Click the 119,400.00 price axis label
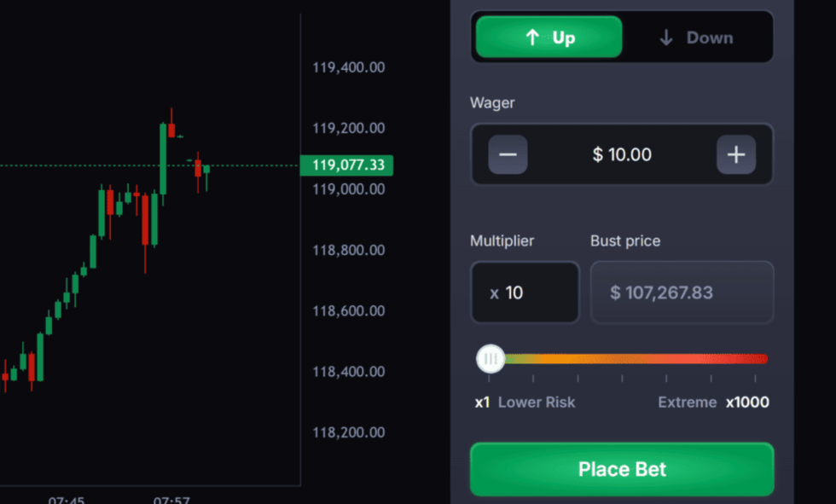The image size is (836, 504). click(x=348, y=67)
